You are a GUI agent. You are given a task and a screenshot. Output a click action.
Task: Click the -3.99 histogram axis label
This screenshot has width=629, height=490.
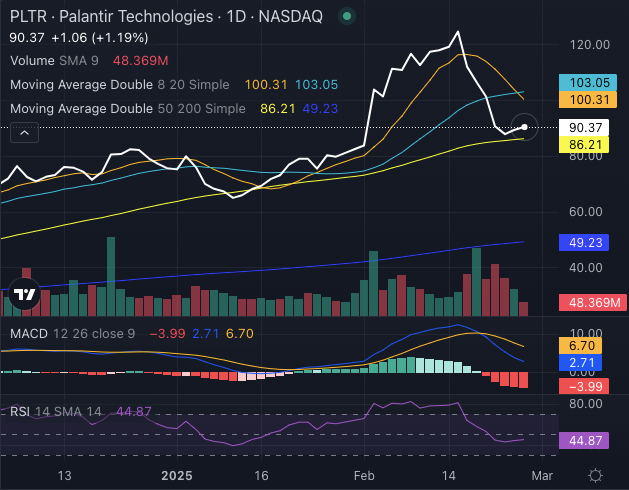(584, 386)
